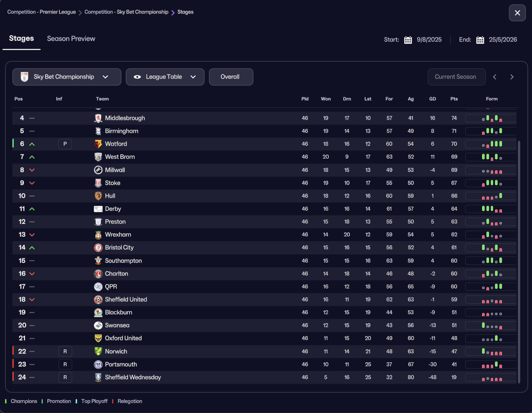Expand the League Table view dropdown
This screenshot has height=413, width=532.
(165, 77)
